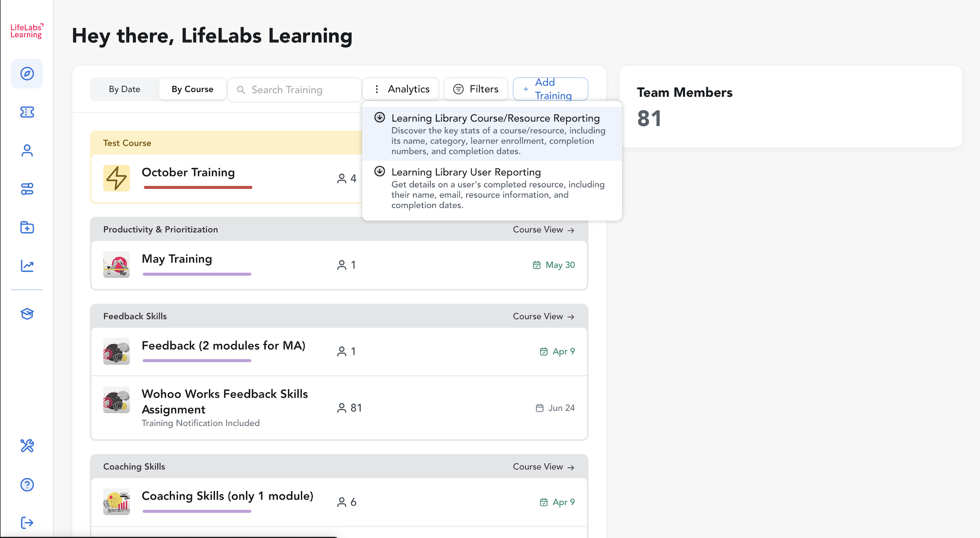Switch to By Date view
This screenshot has width=980, height=538.
pos(125,89)
